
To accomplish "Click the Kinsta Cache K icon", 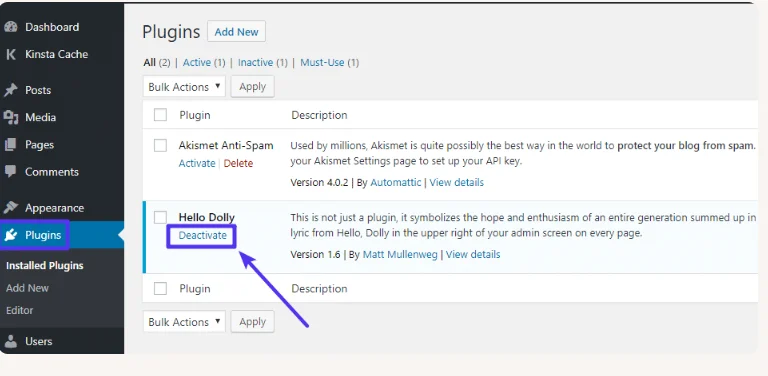I will point(11,54).
